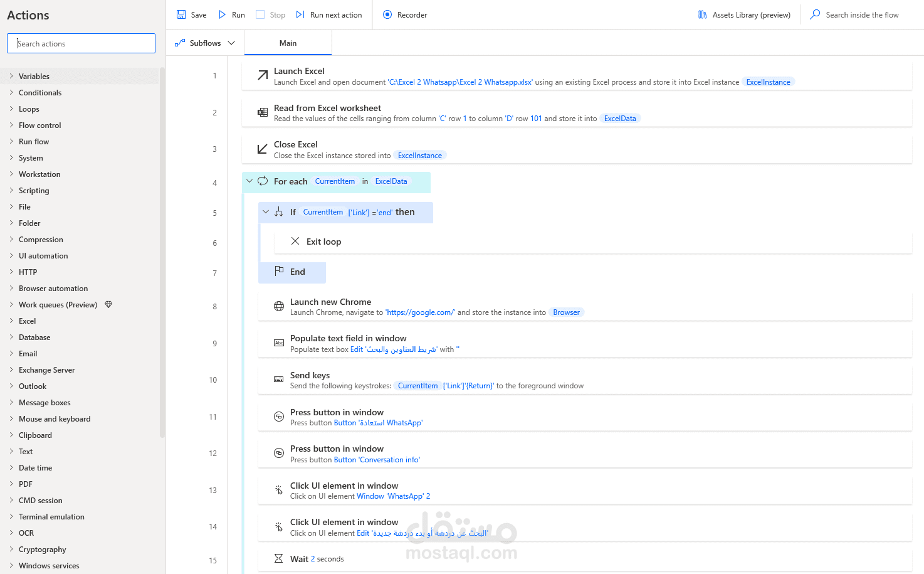The width and height of the screenshot is (924, 574).
Task: Open Assets Library (preview) label
Action: [x=752, y=15]
